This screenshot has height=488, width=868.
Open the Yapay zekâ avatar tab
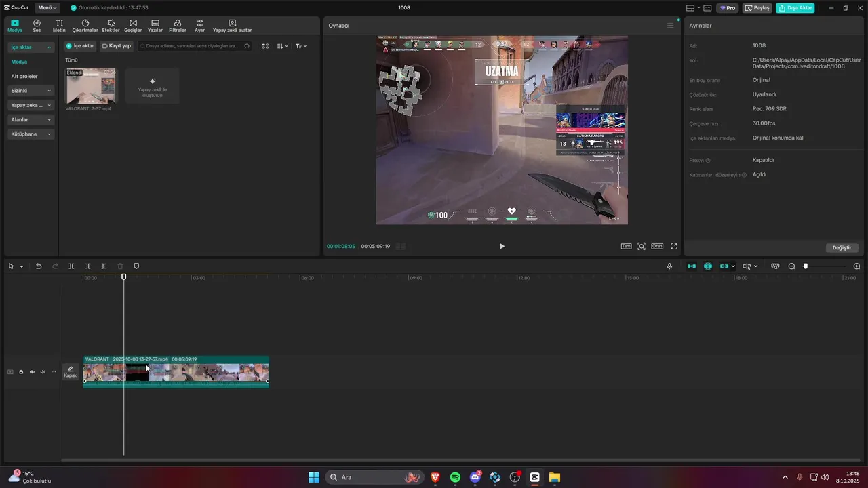(x=232, y=26)
